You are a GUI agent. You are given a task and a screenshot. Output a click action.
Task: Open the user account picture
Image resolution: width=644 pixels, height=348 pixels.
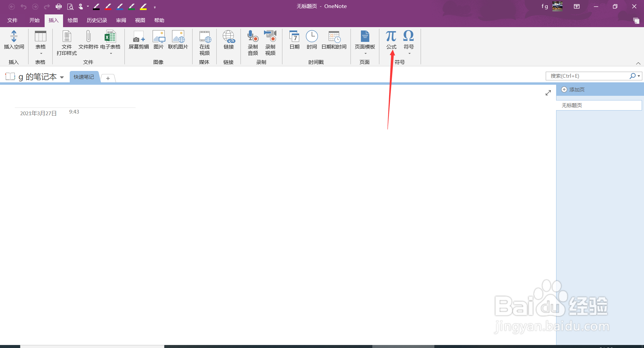(x=557, y=6)
